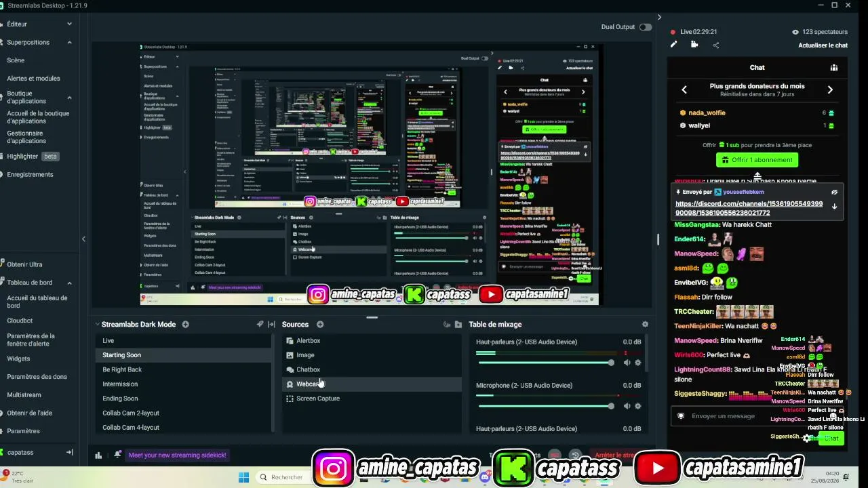
Task: Show next leaderboard with right arrow
Action: [x=830, y=89]
